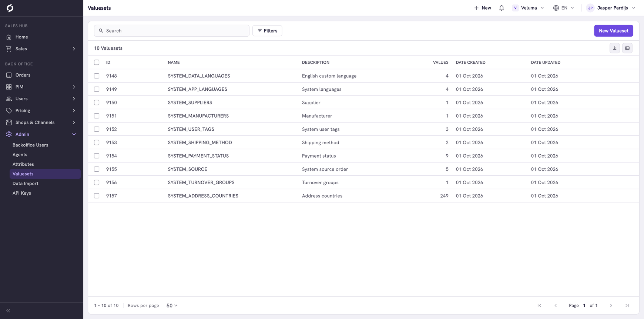Viewport: 644px width, 319px height.
Task: Tick the checkbox for SYSTEM_USER_TAGS
Action: click(97, 129)
